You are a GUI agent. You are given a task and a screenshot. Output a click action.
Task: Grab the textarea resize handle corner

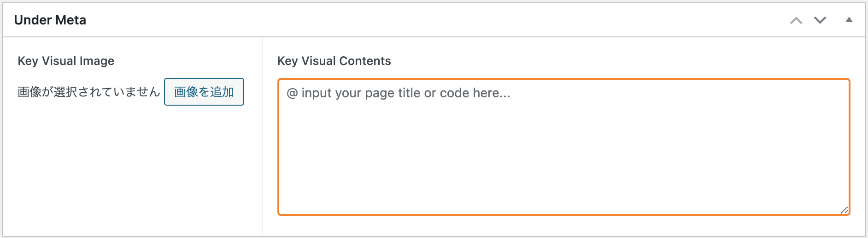click(x=845, y=210)
